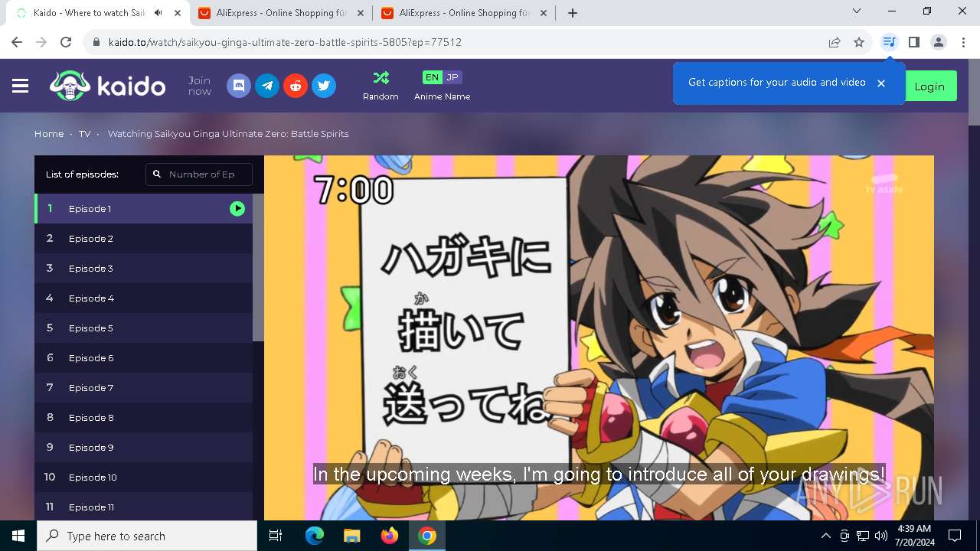
Task: Select Episode 4
Action: tap(143, 298)
